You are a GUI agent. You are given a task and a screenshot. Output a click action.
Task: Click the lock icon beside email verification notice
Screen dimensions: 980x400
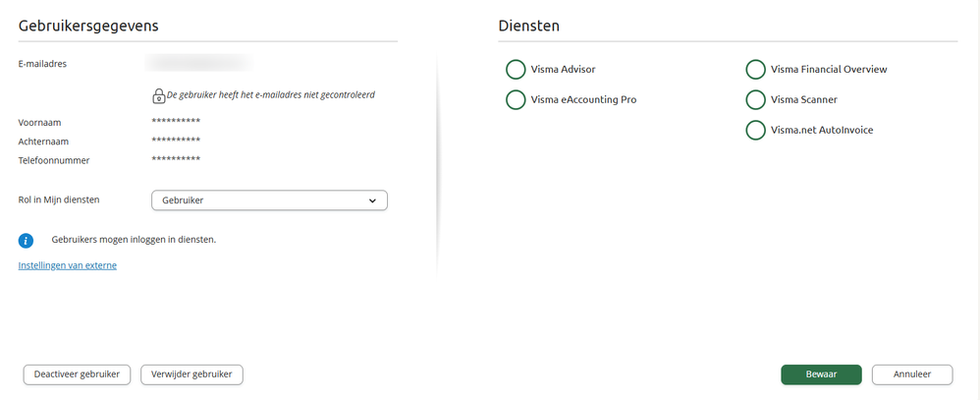point(158,95)
